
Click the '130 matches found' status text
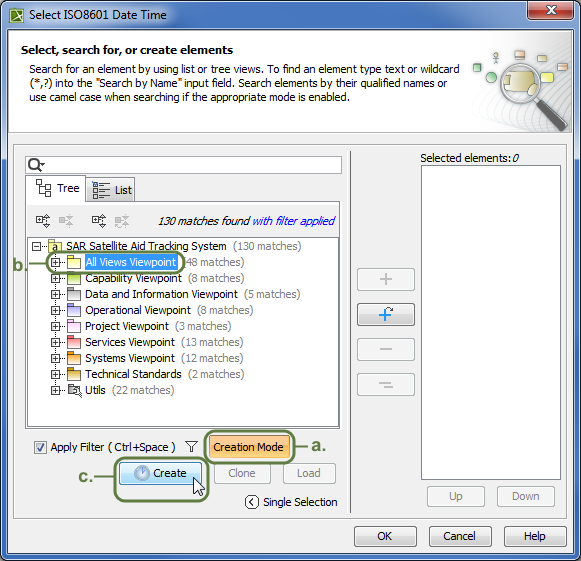tap(204, 221)
